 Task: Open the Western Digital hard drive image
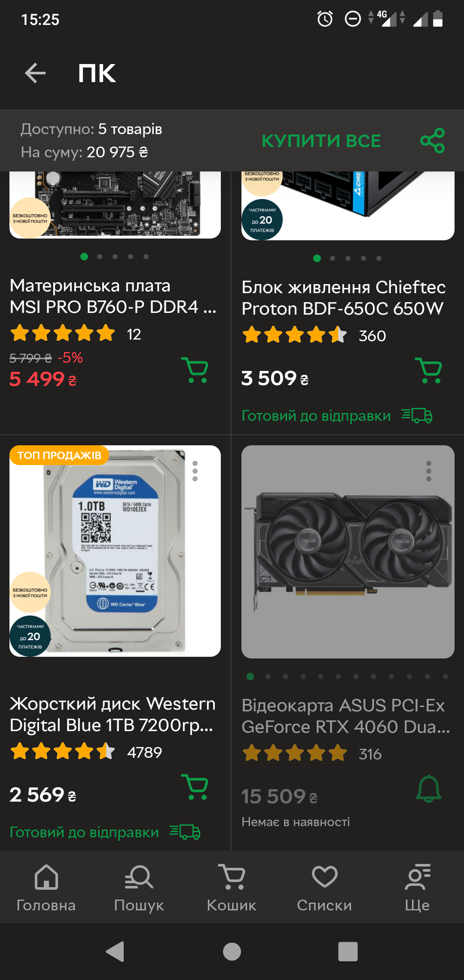pos(115,551)
